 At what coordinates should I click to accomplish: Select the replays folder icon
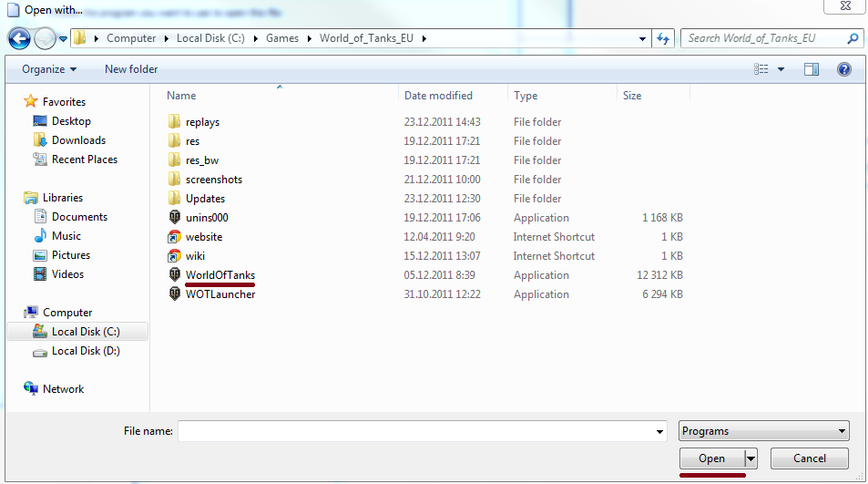[174, 121]
